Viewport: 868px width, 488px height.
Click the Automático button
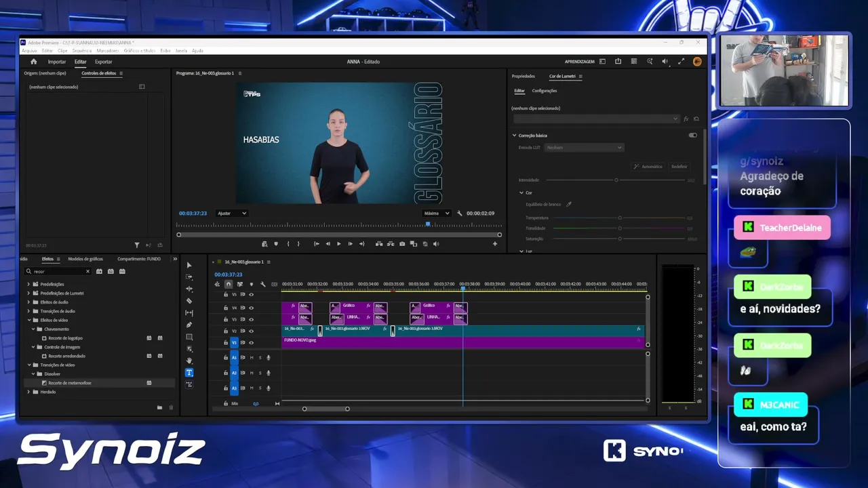tap(648, 166)
